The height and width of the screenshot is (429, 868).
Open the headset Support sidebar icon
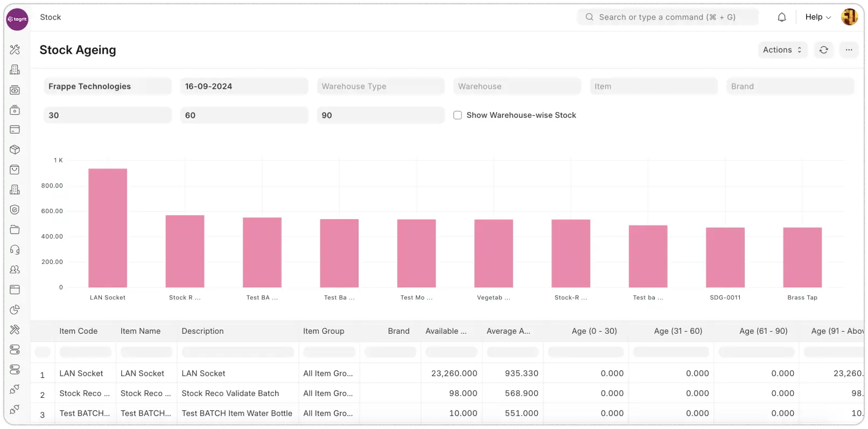click(15, 250)
